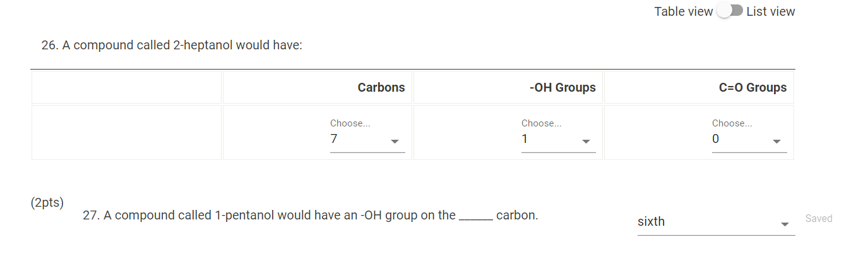868x258 pixels.
Task: Click the "Saved" status text
Action: coord(819,219)
